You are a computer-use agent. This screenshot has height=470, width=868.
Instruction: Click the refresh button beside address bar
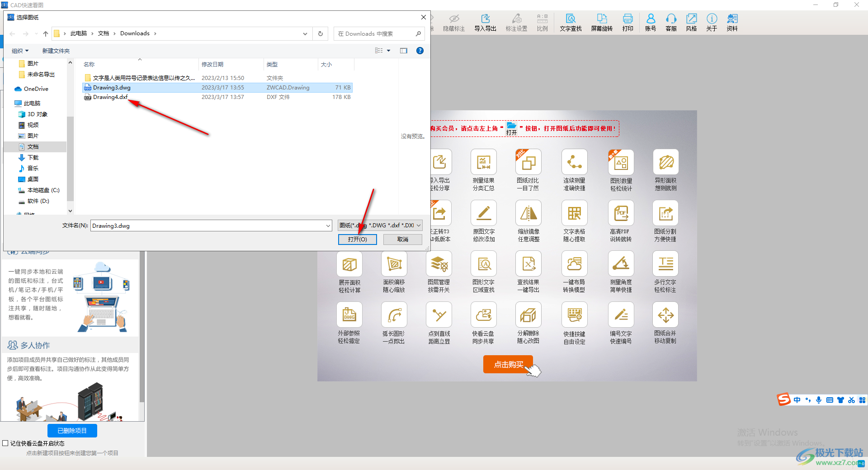pos(321,33)
